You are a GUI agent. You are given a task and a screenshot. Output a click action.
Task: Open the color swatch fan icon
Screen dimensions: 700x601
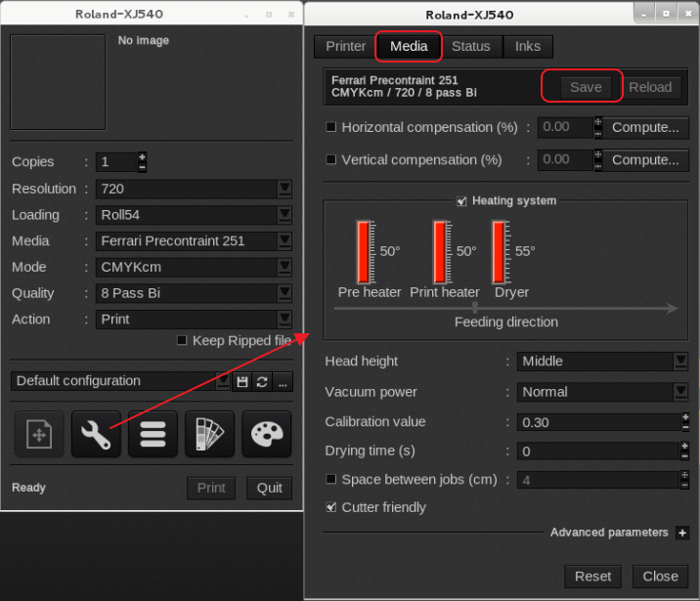(209, 434)
